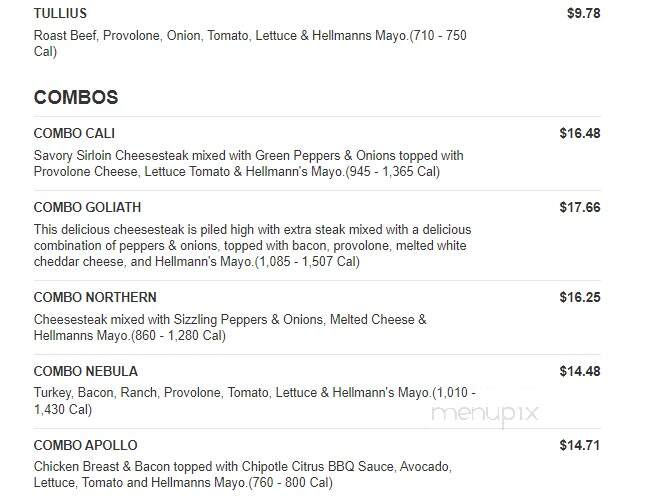The width and height of the screenshot is (664, 496).
Task: Click the COMBOS section heading
Action: (x=76, y=97)
